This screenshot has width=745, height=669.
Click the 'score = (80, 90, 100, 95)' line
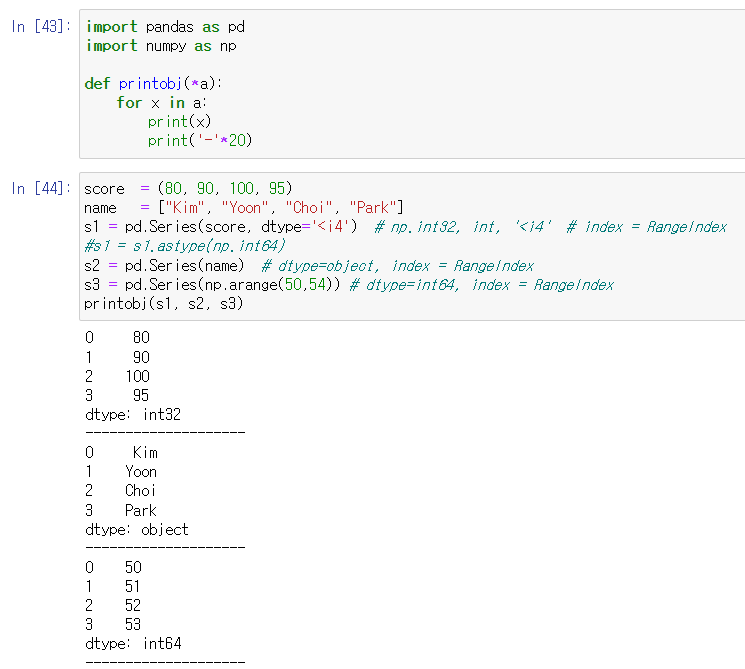(188, 189)
